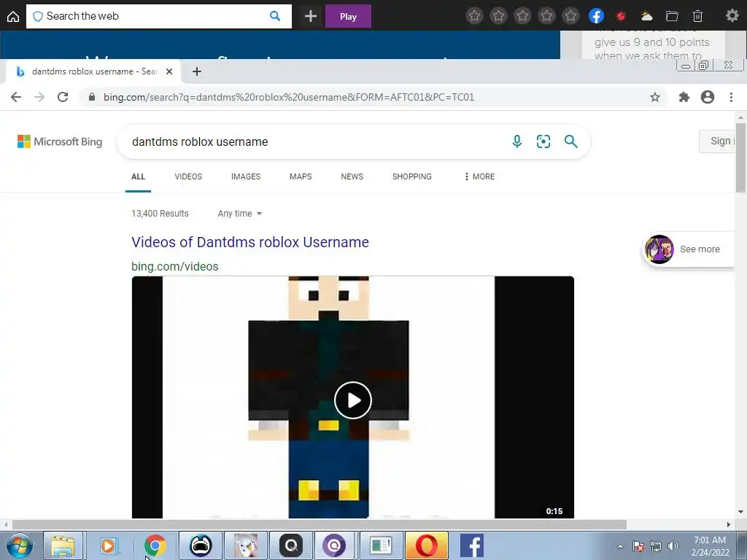
Task: Click the Sign in button
Action: tap(718, 141)
